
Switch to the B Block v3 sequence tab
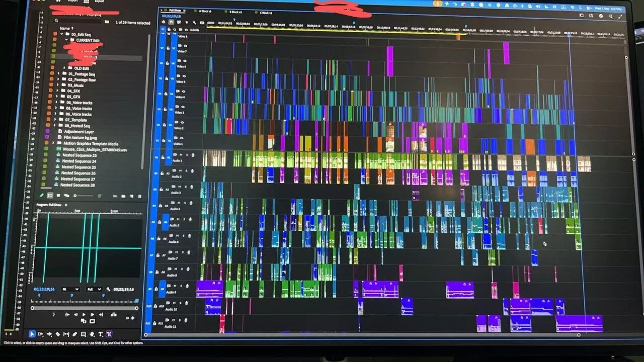click(x=236, y=12)
